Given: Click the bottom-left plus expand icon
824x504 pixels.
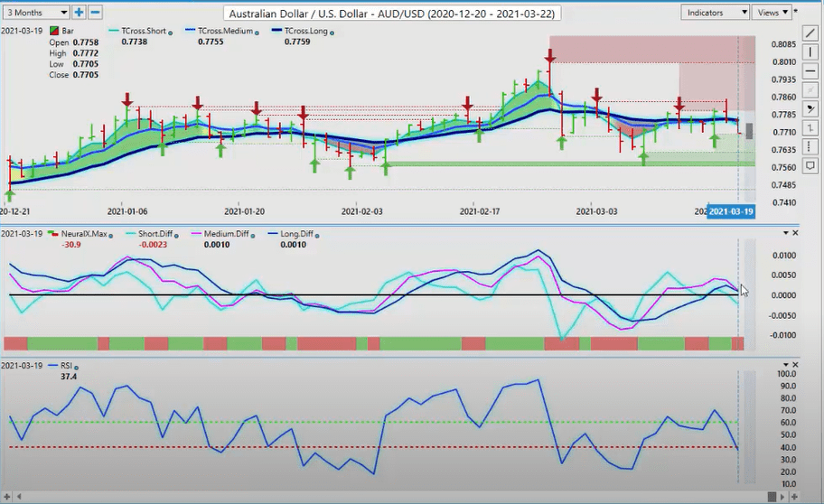Looking at the screenshot, I should [x=7, y=496].
